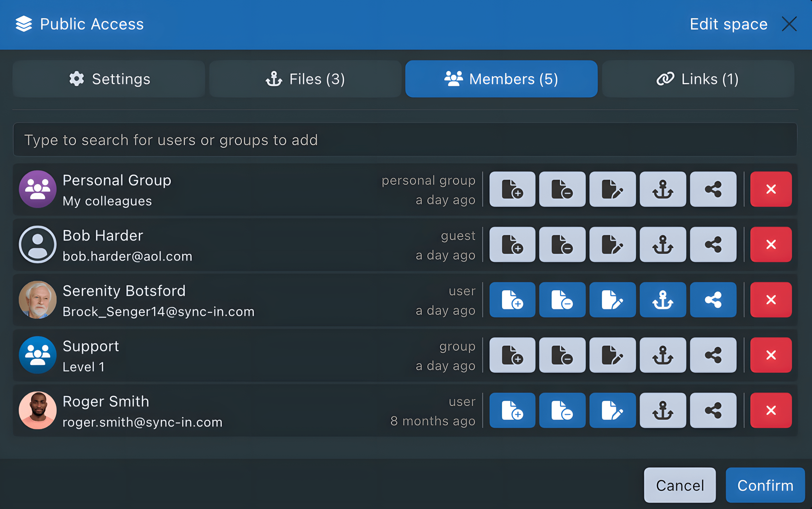Image resolution: width=812 pixels, height=509 pixels.
Task: Switch to the Settings tab
Action: tap(109, 79)
